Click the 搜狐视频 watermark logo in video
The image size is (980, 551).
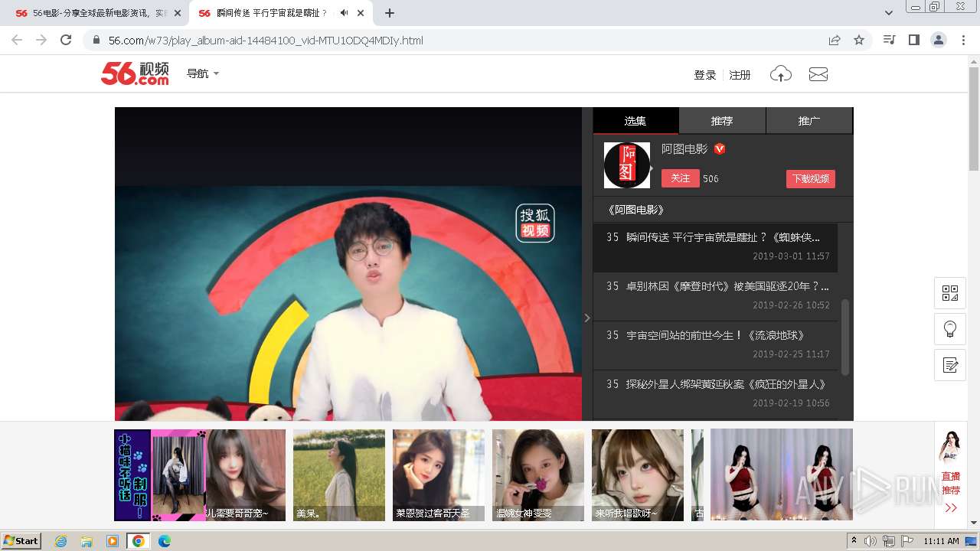click(x=535, y=223)
